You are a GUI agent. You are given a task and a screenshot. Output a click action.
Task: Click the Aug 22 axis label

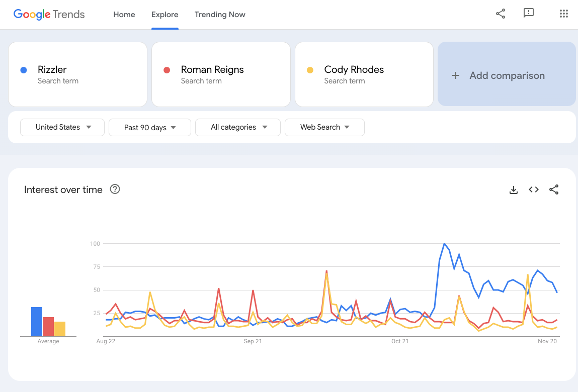pyautogui.click(x=106, y=341)
